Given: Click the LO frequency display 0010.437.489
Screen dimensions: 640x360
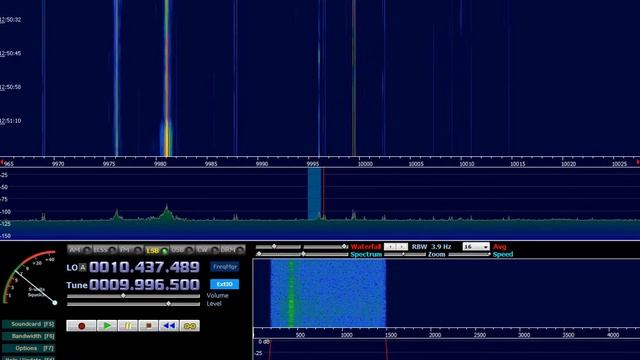Looking at the screenshot, I should click(x=144, y=267).
